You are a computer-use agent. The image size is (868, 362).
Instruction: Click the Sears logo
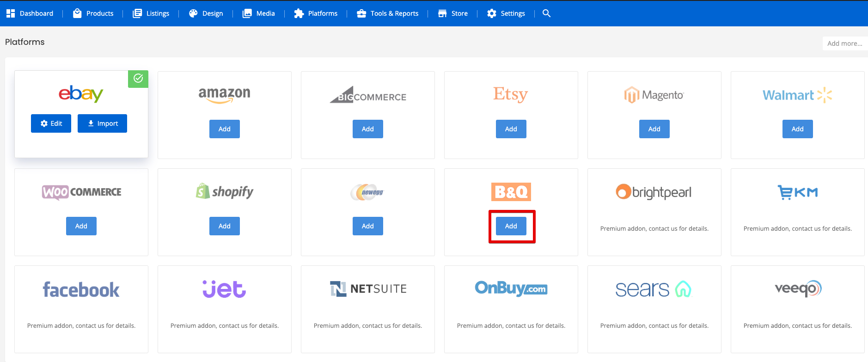pos(653,289)
